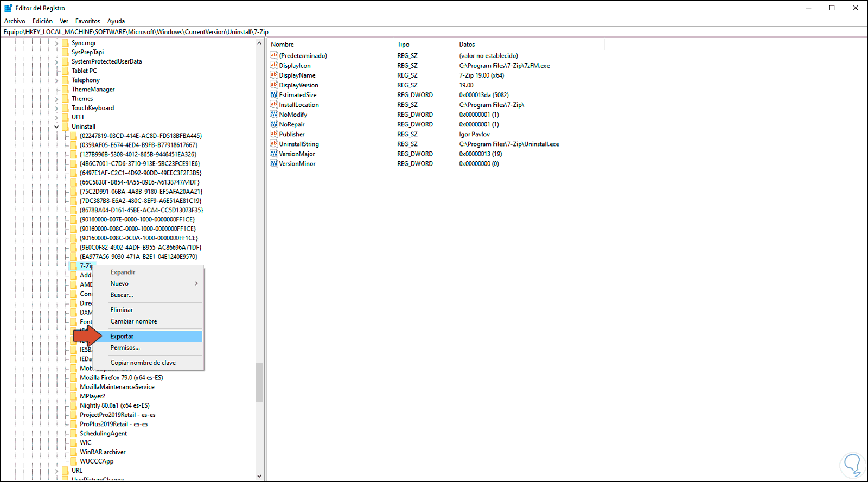The width and height of the screenshot is (868, 482).
Task: Expand the Syncmgr key
Action: [x=56, y=43]
